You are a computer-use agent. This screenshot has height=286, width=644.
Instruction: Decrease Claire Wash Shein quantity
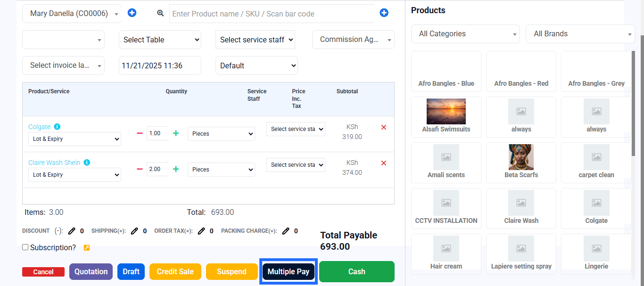(x=140, y=169)
